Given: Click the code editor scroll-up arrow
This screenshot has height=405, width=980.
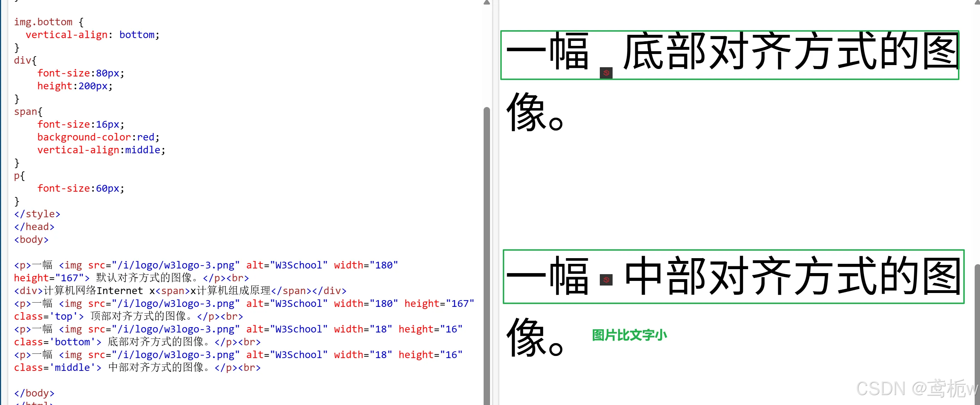Looking at the screenshot, I should tap(486, 2).
